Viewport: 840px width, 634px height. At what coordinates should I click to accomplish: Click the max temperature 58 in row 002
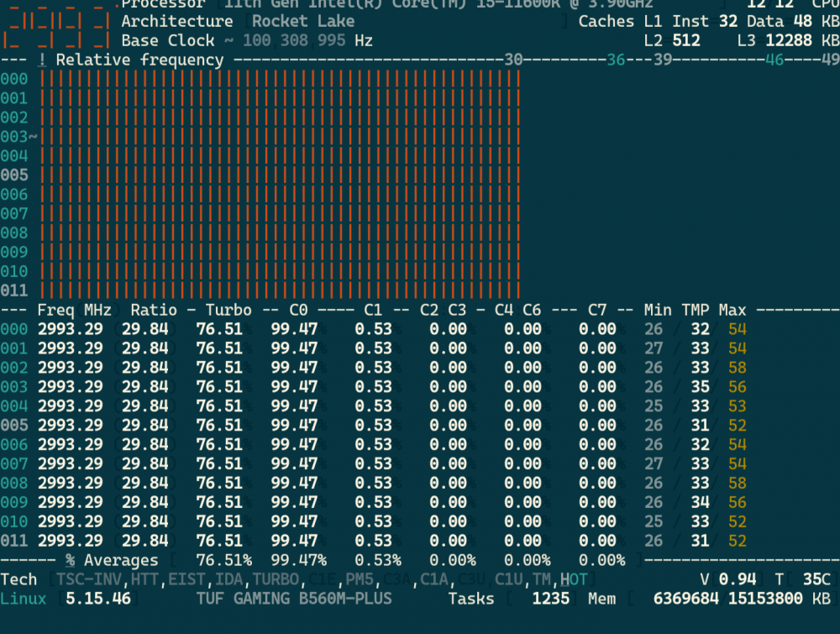738,368
